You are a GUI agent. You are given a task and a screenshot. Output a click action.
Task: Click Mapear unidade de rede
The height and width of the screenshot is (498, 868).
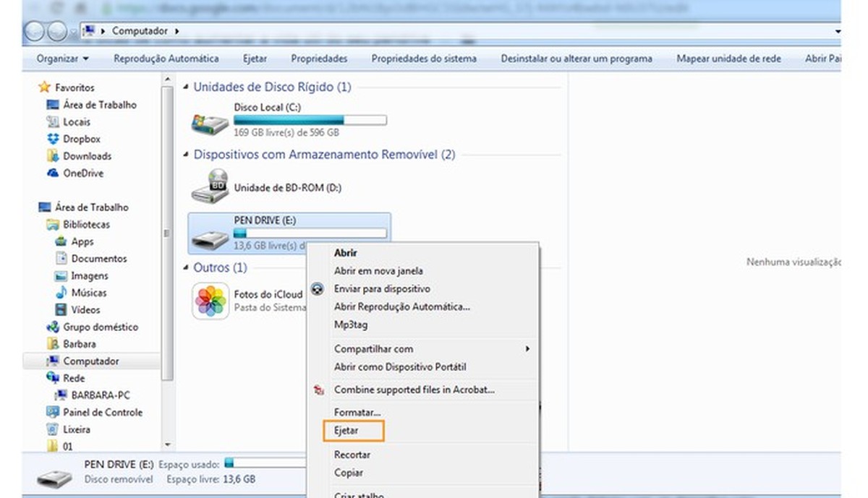point(729,59)
